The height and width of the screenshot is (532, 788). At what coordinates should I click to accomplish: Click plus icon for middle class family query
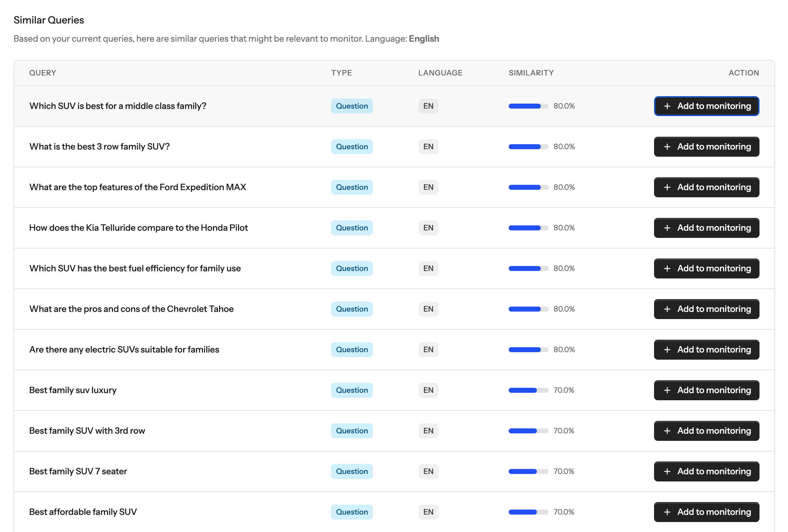click(x=667, y=106)
